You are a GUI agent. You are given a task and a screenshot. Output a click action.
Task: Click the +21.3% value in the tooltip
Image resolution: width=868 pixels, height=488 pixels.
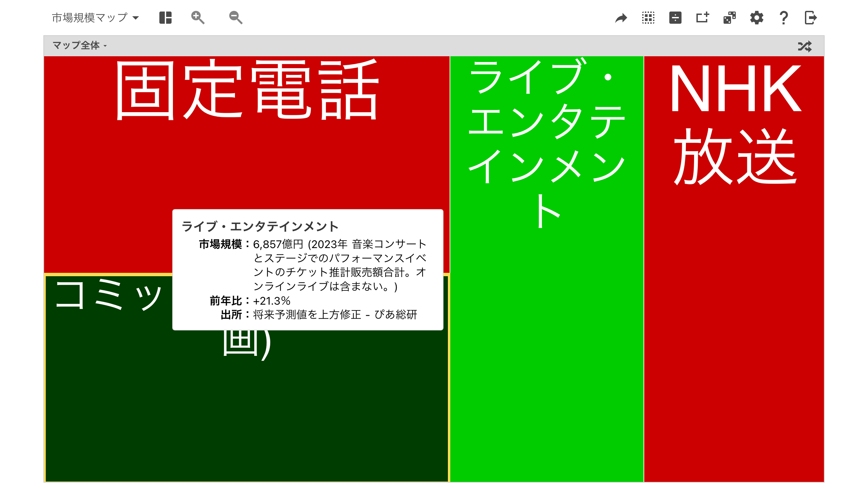click(x=272, y=301)
